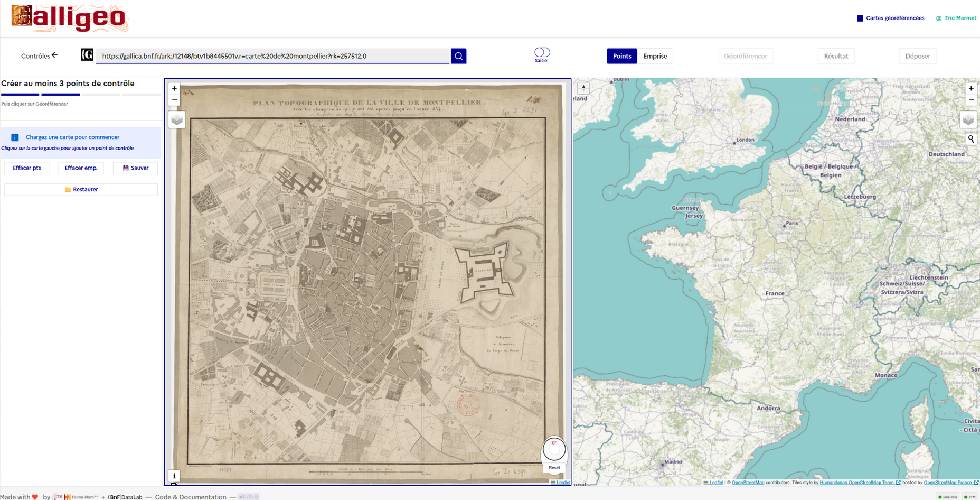Click the north arrow control on right map
Image resolution: width=980 pixels, height=500 pixels.
tap(583, 88)
